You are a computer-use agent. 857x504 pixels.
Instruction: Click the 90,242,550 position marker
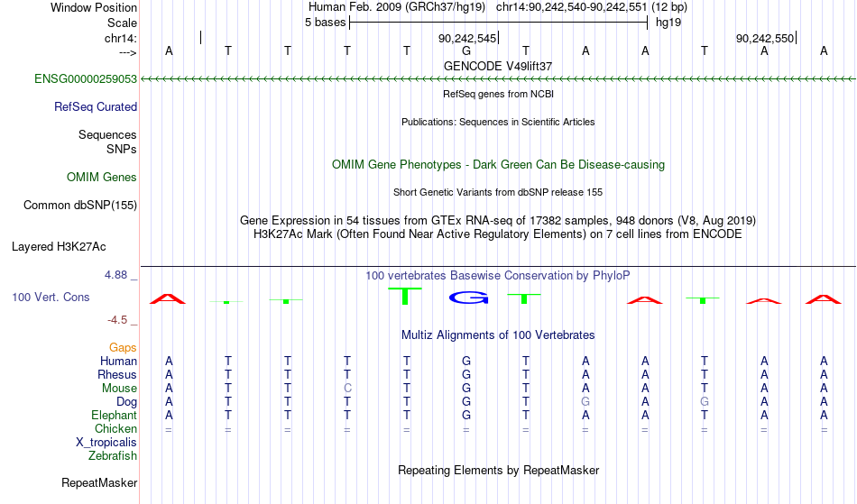point(766,38)
